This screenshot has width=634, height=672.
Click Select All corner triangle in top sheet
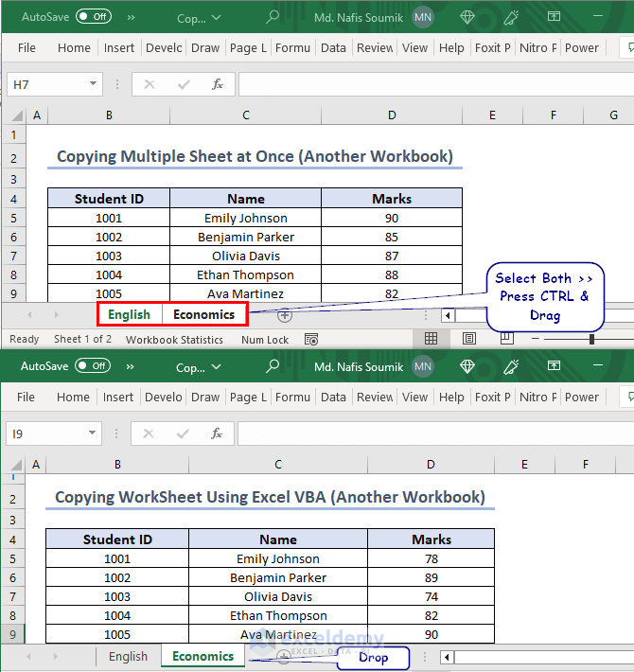click(x=17, y=115)
